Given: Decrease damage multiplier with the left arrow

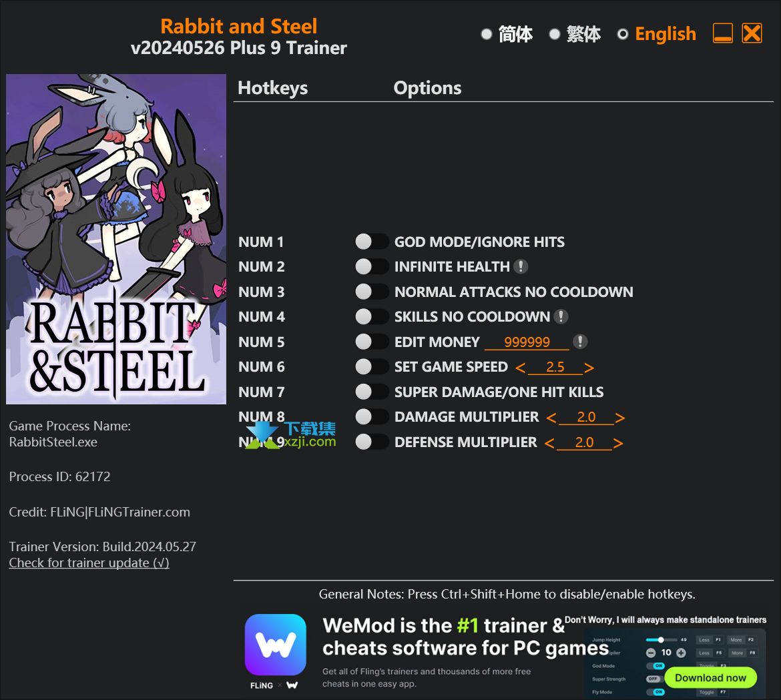Looking at the screenshot, I should click(x=551, y=418).
